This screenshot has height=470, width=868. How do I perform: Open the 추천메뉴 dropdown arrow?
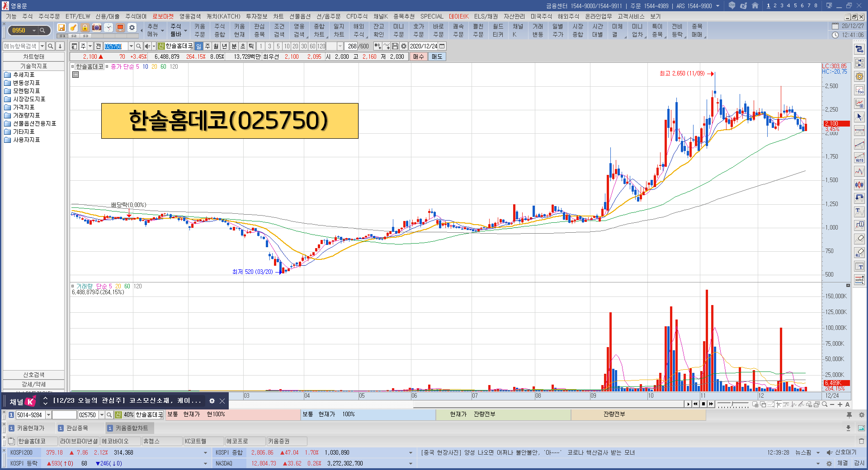[162, 31]
